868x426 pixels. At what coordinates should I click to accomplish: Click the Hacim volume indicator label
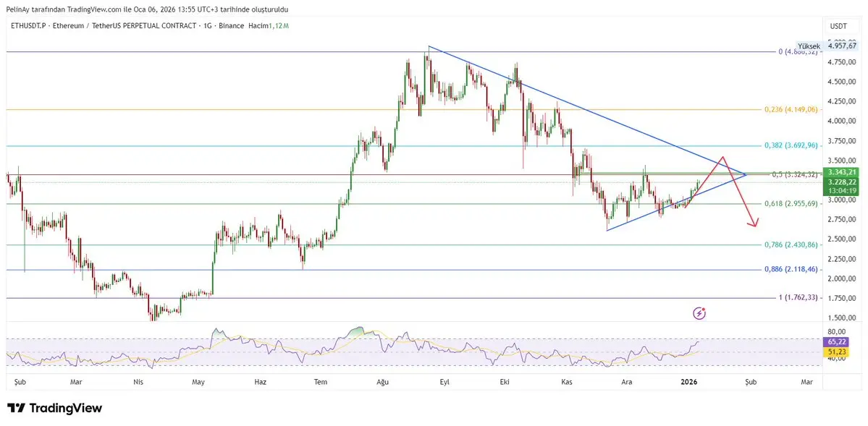click(x=258, y=26)
